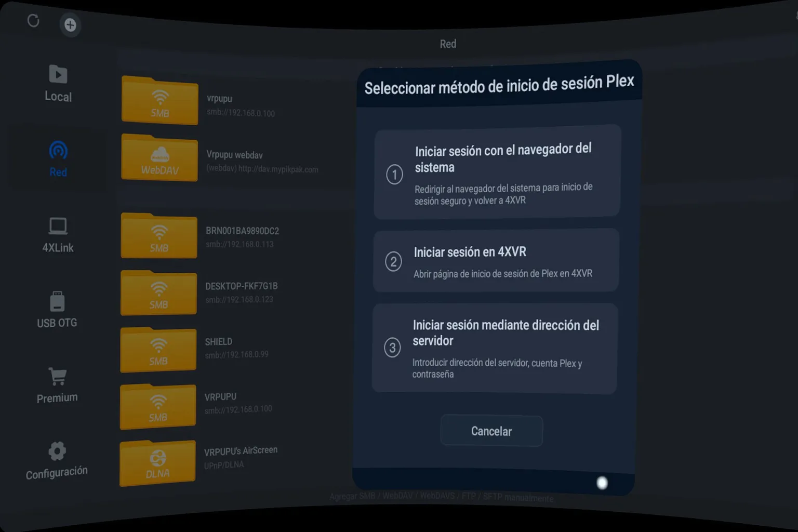Open the Premium store section
This screenshot has height=532, width=798.
pos(57,385)
